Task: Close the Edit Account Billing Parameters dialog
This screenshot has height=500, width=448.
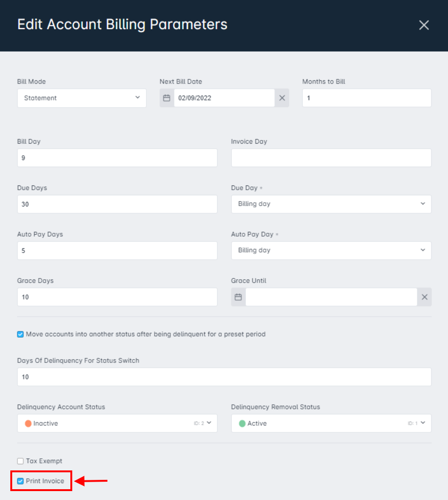Action: click(x=424, y=25)
